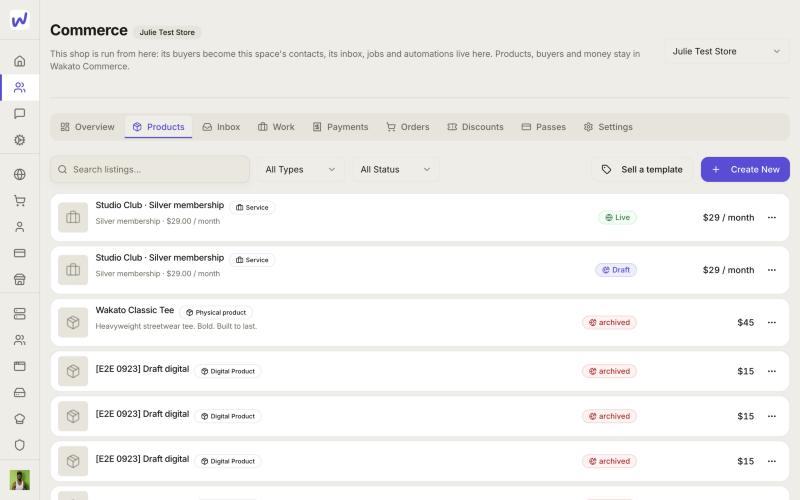
Task: Open more options for second [E2E 0923] Draft digital
Action: click(771, 416)
